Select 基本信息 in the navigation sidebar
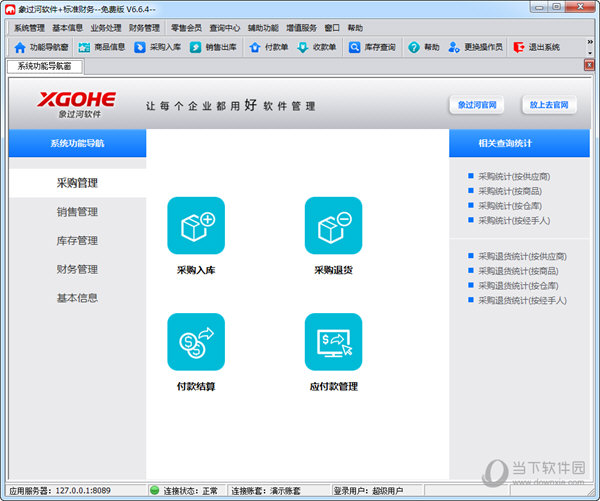This screenshot has height=501, width=600. click(77, 298)
